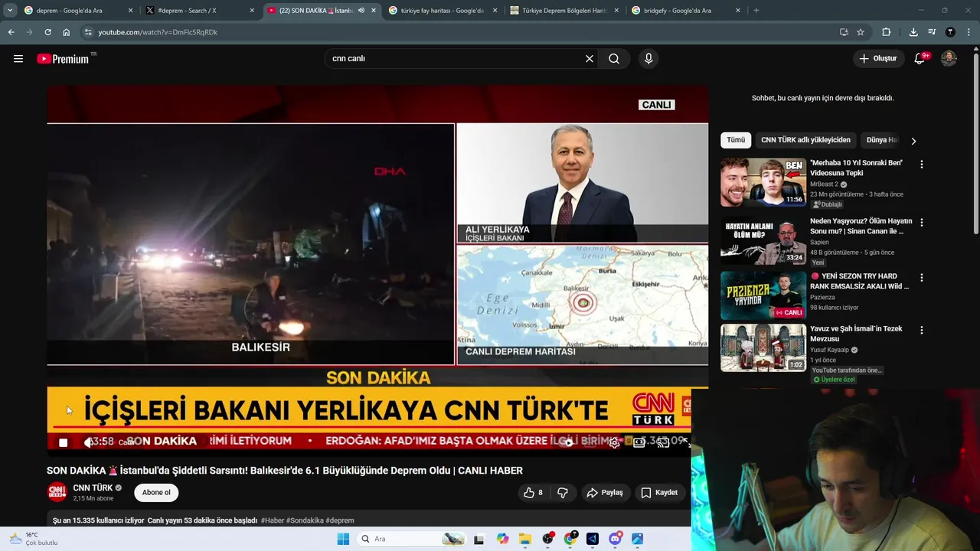The image size is (980, 551).
Task: Open OBS Studio from taskbar
Action: coord(547,539)
